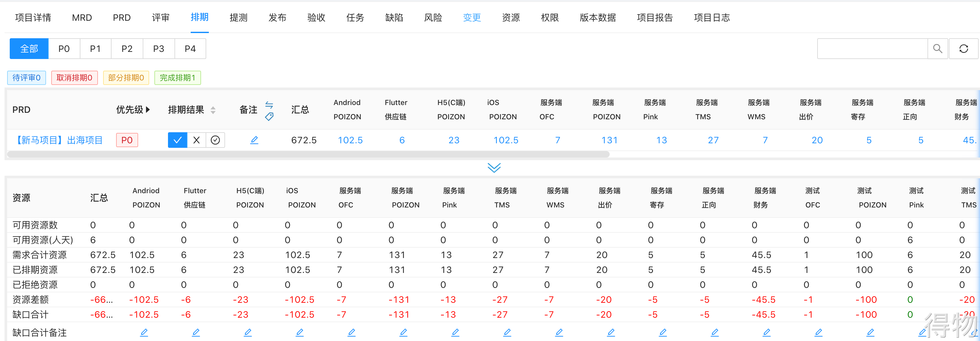Edit remark for 出海项目 row
The height and width of the screenshot is (341, 980).
(254, 140)
